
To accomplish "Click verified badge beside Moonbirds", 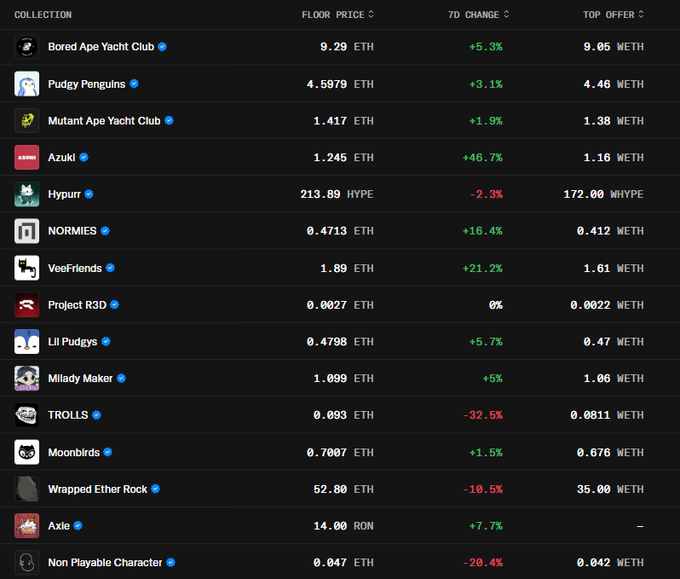I will coord(108,452).
